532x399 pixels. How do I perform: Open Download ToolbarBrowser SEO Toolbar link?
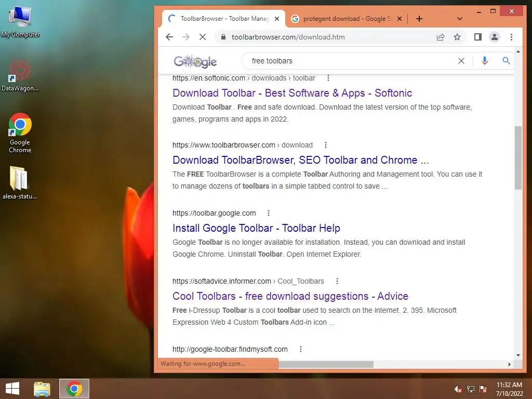coord(301,160)
